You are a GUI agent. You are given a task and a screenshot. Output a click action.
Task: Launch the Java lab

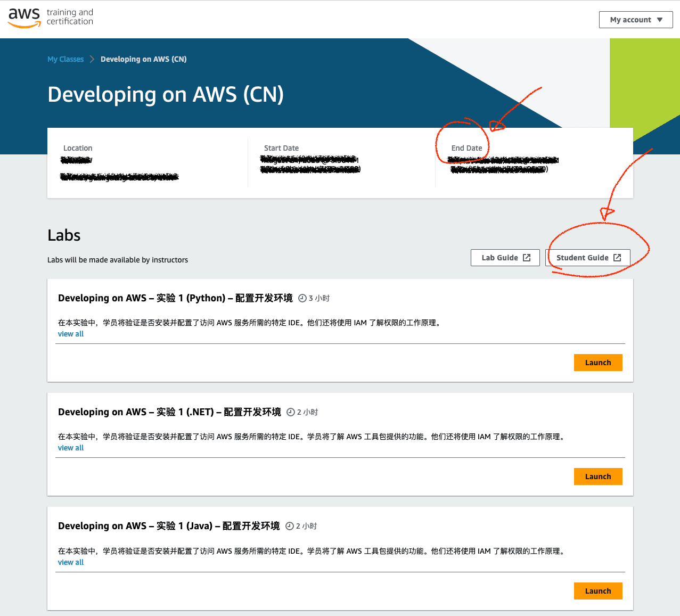click(x=597, y=591)
